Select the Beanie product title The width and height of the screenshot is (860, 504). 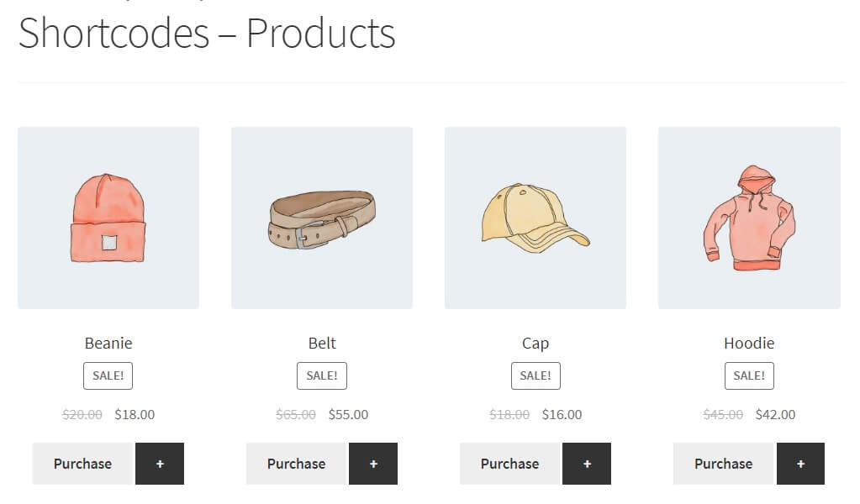point(108,343)
